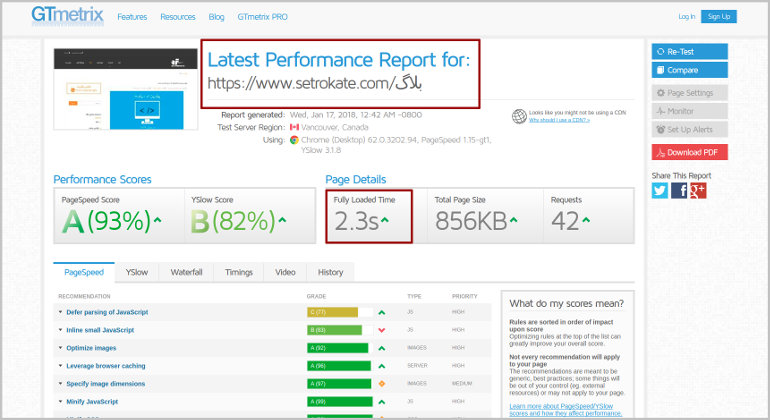Click the 42 requests value

565,221
